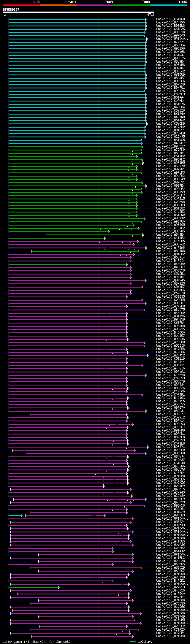Click the arrowhead ending the UniRef100_C4IYE2 bar

click(x=105, y=238)
